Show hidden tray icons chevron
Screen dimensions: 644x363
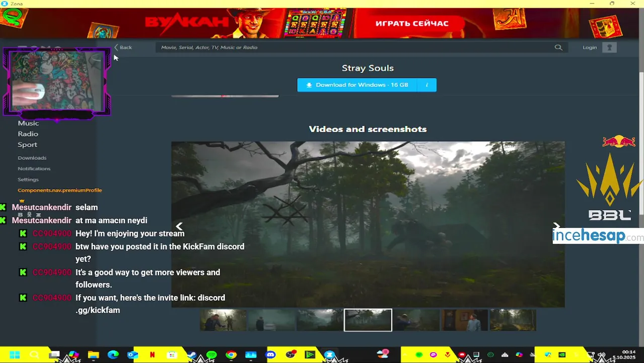[x=405, y=354]
